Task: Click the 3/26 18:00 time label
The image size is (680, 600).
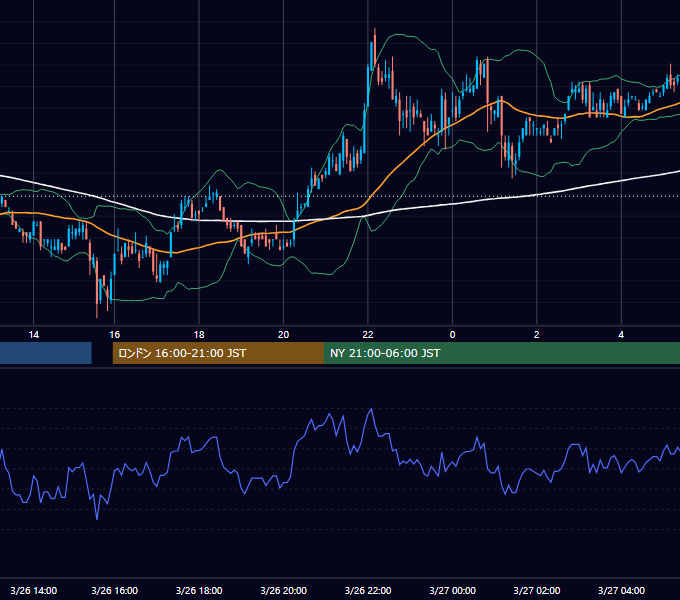Action: click(199, 590)
